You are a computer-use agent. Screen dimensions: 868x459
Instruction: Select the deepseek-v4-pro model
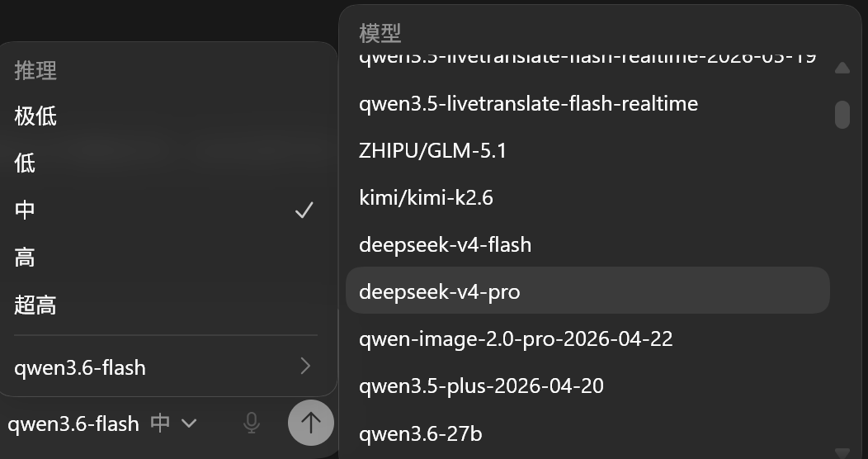587,291
